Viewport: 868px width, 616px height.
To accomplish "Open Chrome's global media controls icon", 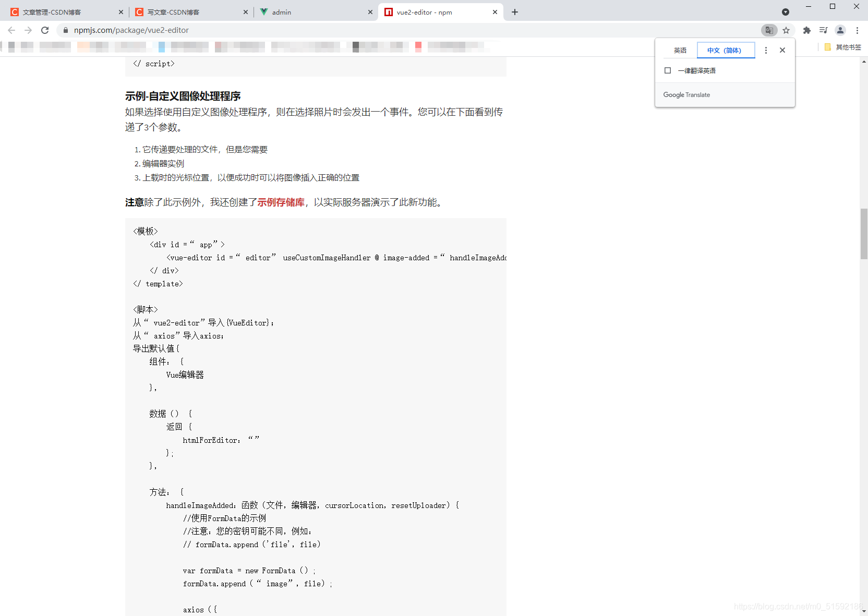I will [x=823, y=30].
